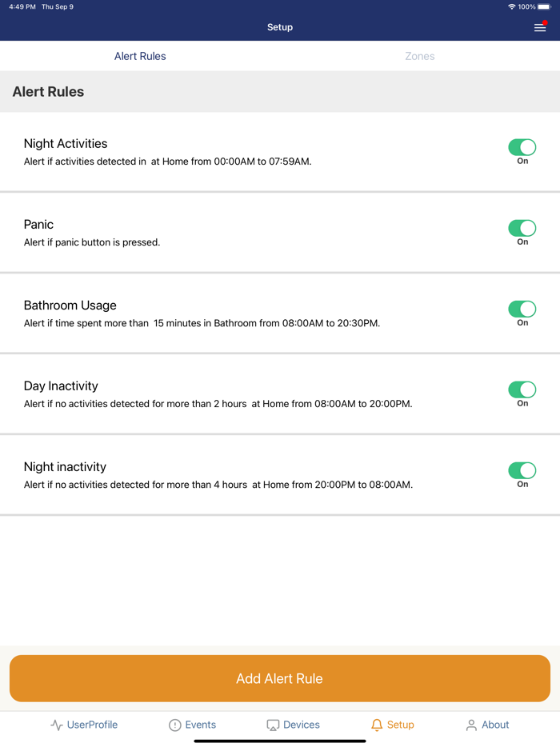Tap the Wi-Fi status icon
Viewport: 560px width, 747px height.
click(x=512, y=6)
